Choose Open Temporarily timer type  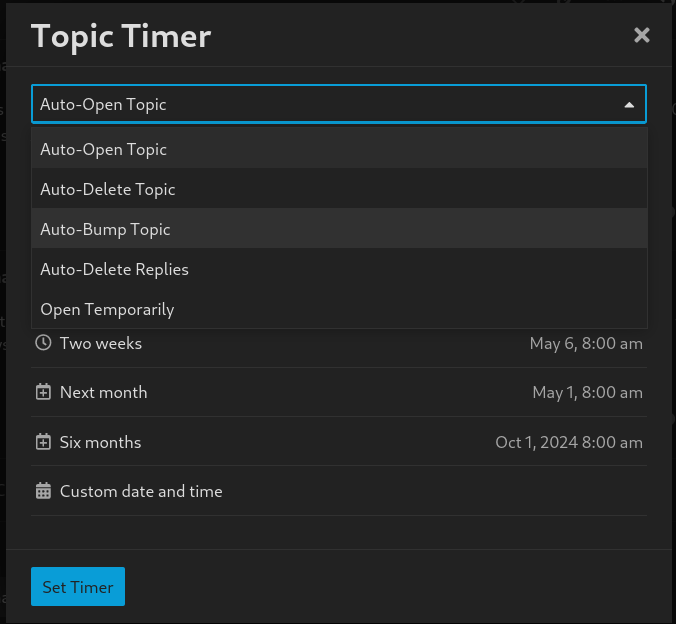(108, 309)
